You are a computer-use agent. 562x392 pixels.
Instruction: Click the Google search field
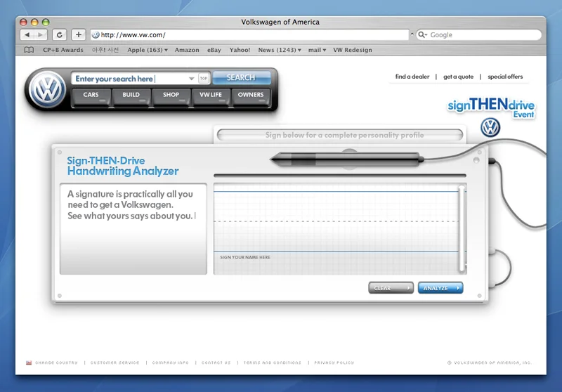coord(478,34)
